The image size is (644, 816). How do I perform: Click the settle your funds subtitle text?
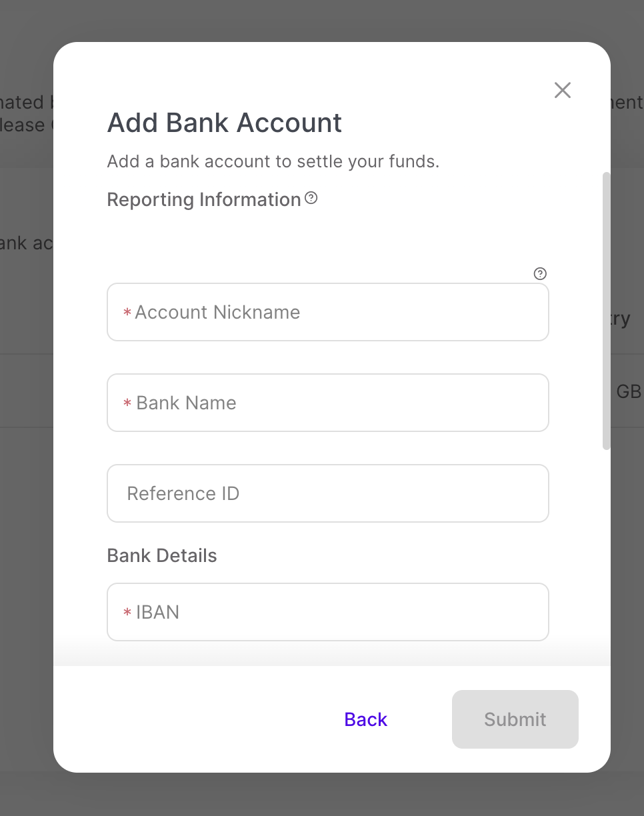pyautogui.click(x=273, y=161)
